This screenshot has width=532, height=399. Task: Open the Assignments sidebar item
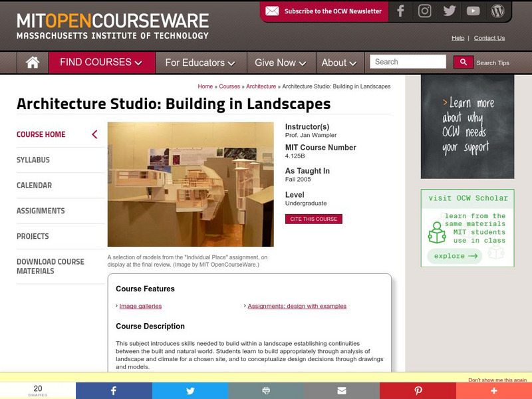[41, 211]
